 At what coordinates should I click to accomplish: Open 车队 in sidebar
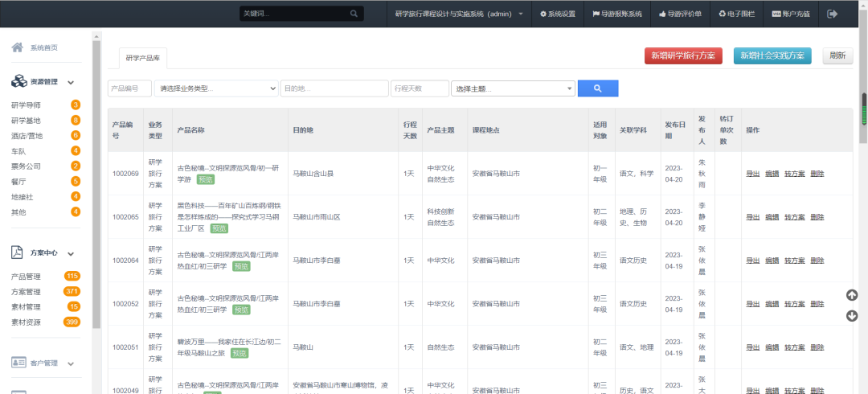click(x=18, y=150)
